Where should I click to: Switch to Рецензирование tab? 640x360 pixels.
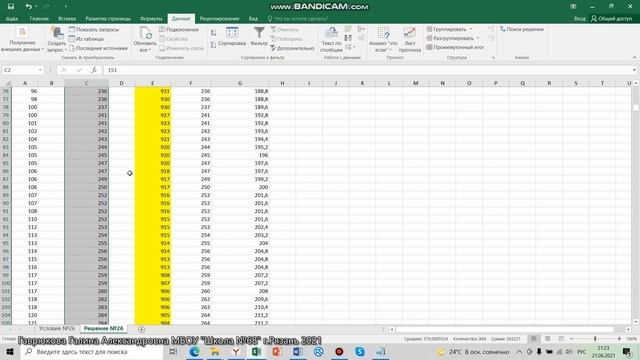coord(219,19)
